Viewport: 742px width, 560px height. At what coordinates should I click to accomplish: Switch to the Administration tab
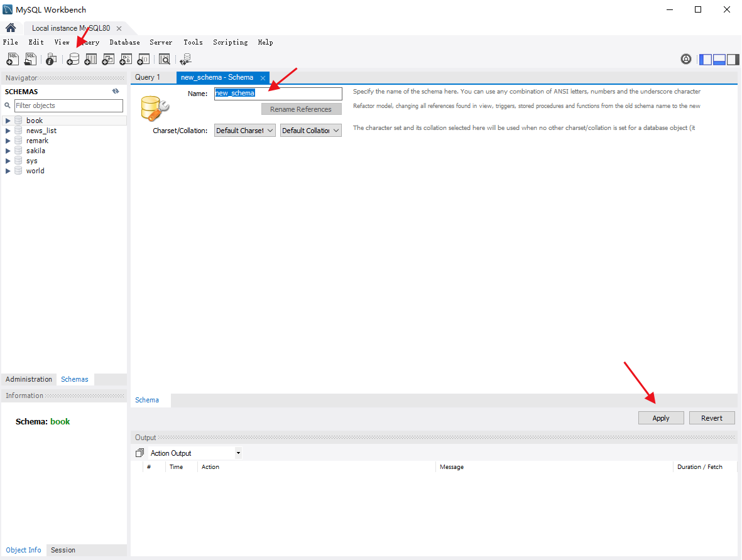[29, 379]
